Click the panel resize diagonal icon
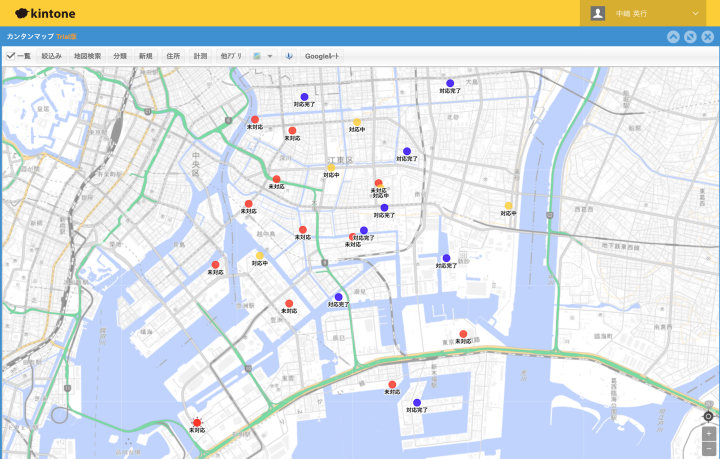The width and height of the screenshot is (720, 459). pos(690,37)
